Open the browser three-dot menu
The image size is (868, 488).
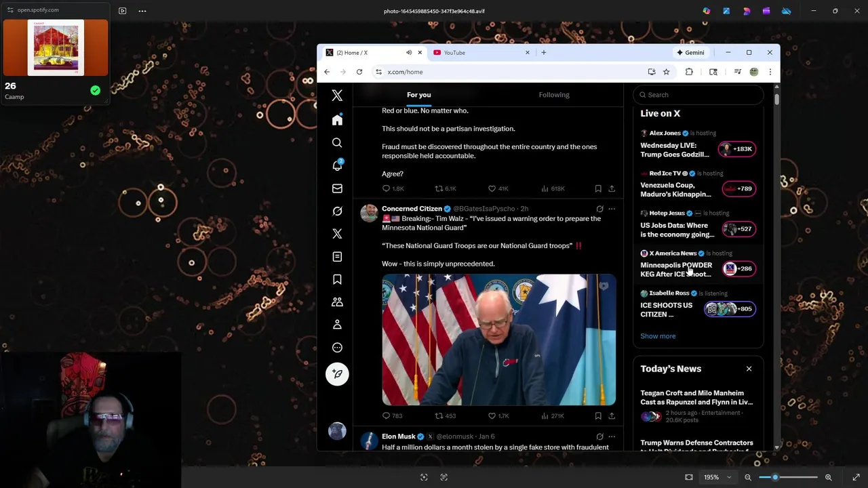click(770, 72)
